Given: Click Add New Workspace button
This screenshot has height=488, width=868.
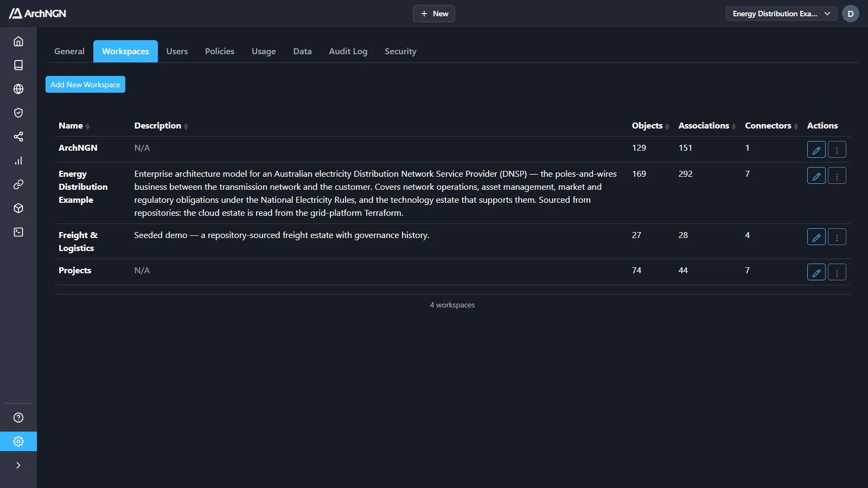Looking at the screenshot, I should coord(85,85).
